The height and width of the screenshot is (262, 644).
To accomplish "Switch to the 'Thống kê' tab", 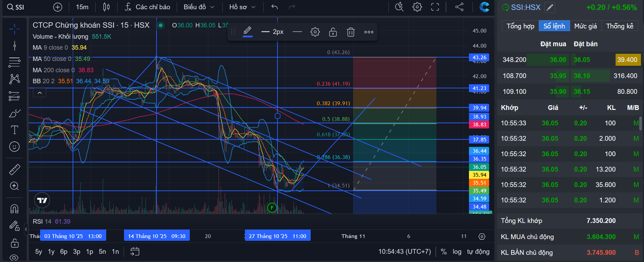I will click(620, 26).
